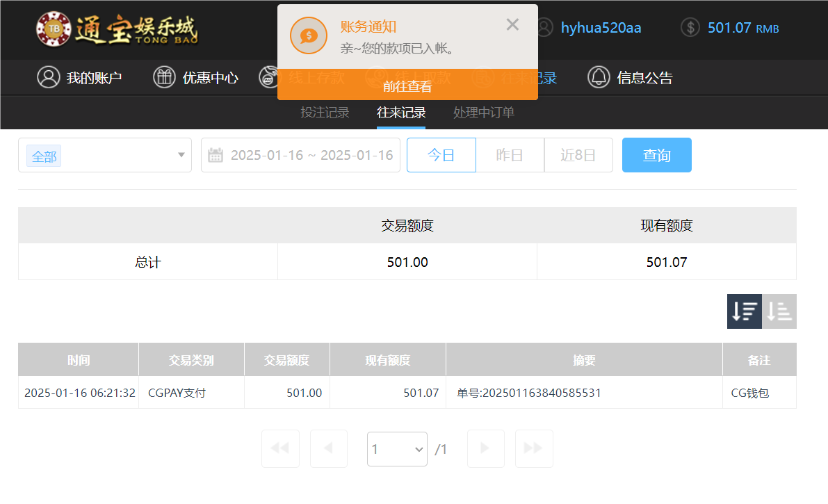Click the coin icon in the notification popup

[308, 35]
